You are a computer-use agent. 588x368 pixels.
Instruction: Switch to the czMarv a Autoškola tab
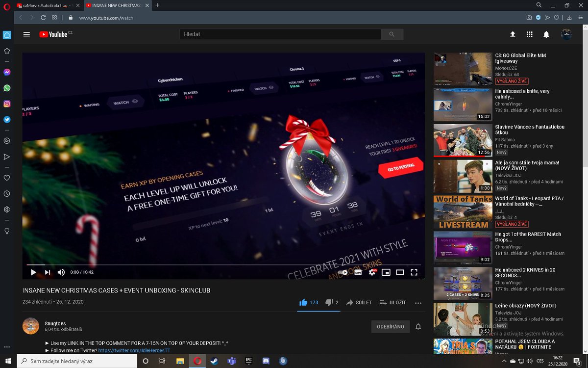click(x=44, y=5)
